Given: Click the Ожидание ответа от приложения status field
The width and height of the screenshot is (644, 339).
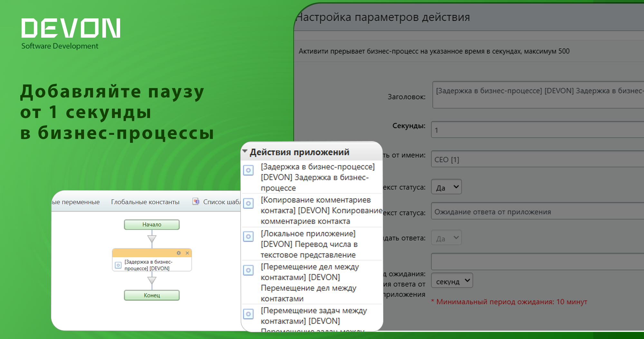Looking at the screenshot, I should click(x=537, y=211).
